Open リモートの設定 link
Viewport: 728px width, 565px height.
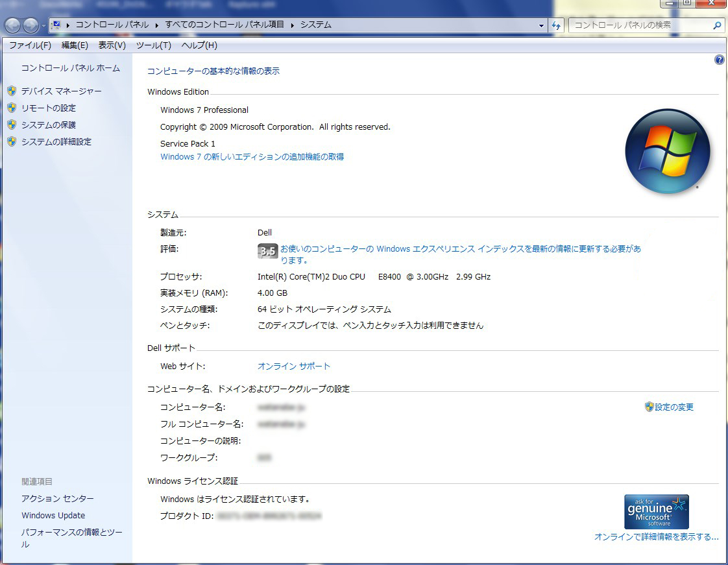pos(49,108)
